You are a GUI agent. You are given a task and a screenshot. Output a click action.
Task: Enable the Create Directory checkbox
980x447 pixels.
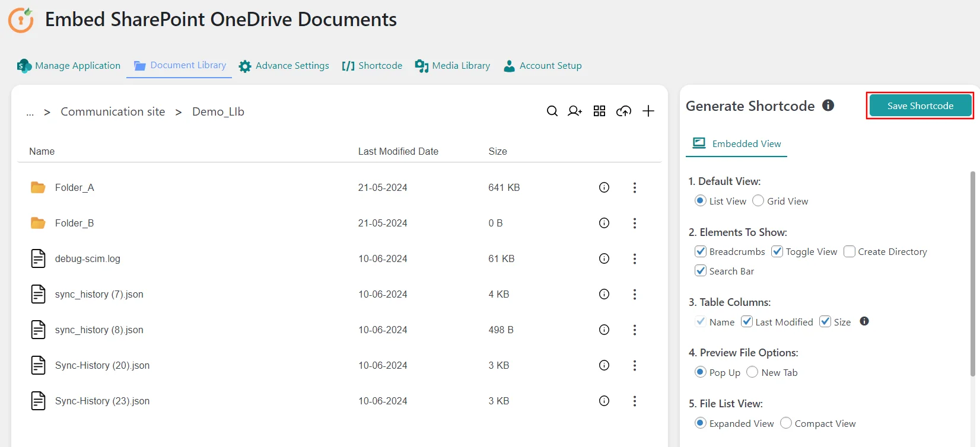point(849,251)
